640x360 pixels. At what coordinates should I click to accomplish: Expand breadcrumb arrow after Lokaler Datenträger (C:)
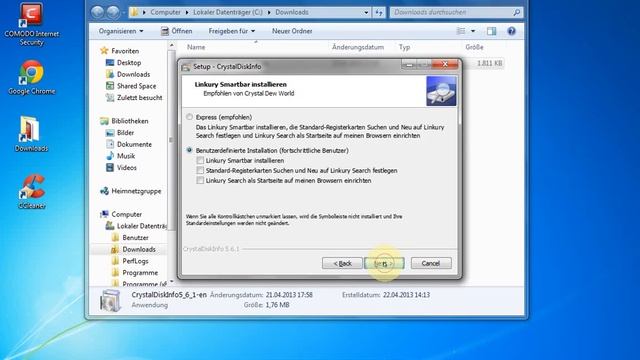(x=269, y=13)
